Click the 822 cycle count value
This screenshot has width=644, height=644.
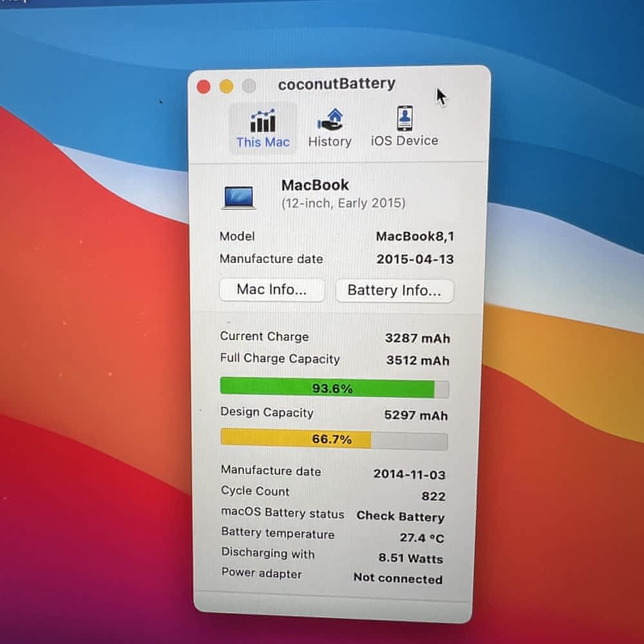(x=433, y=496)
